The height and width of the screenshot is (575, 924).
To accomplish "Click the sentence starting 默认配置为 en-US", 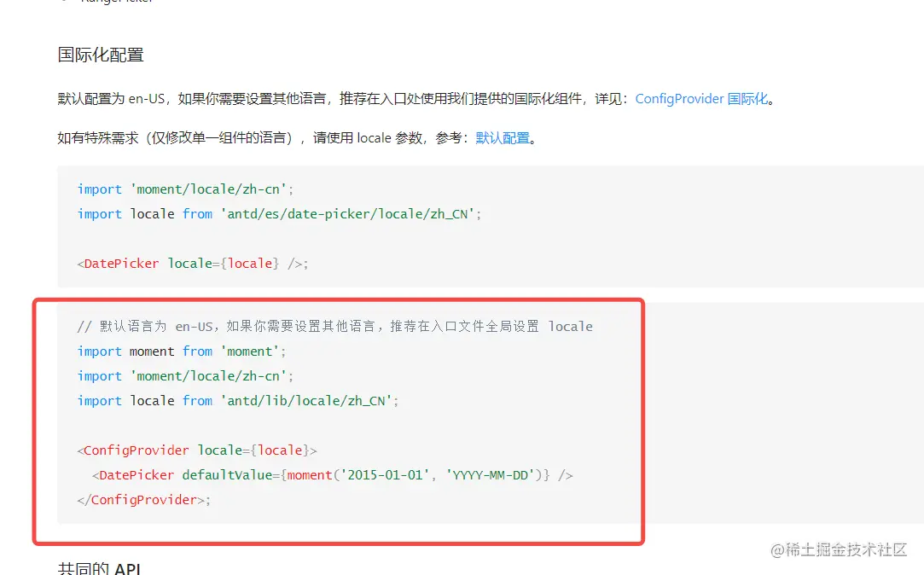I will (416, 98).
